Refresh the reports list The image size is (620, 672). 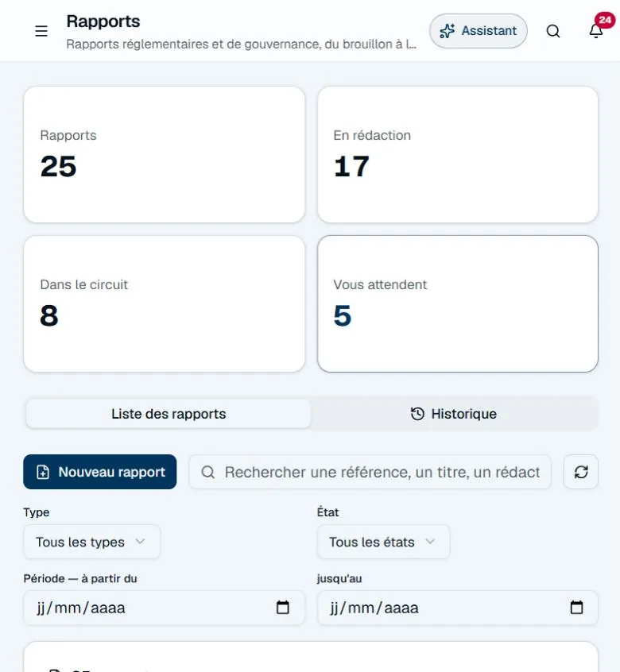[581, 472]
